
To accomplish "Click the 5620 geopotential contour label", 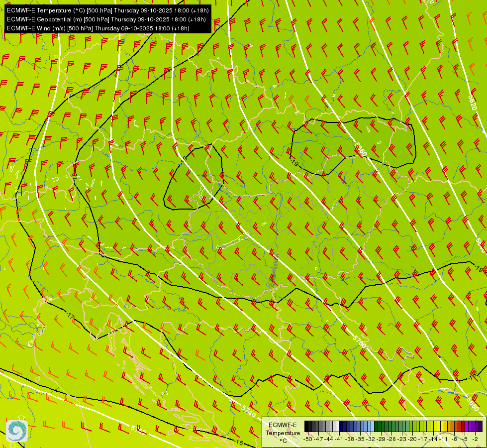I will 472,103.
